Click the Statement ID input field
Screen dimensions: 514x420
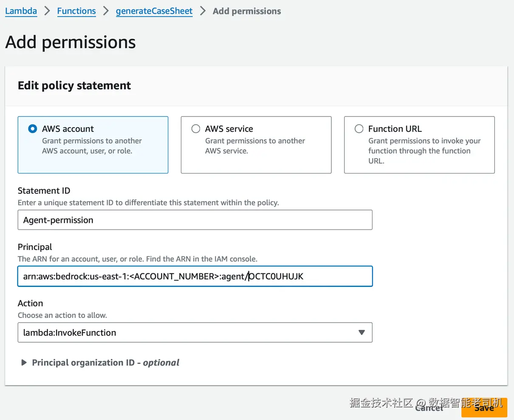pos(195,220)
